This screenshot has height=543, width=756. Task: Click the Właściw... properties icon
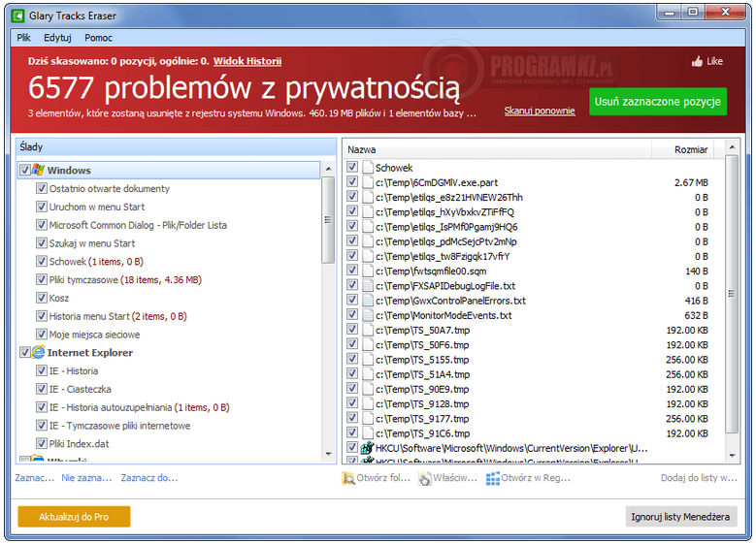pyautogui.click(x=425, y=478)
